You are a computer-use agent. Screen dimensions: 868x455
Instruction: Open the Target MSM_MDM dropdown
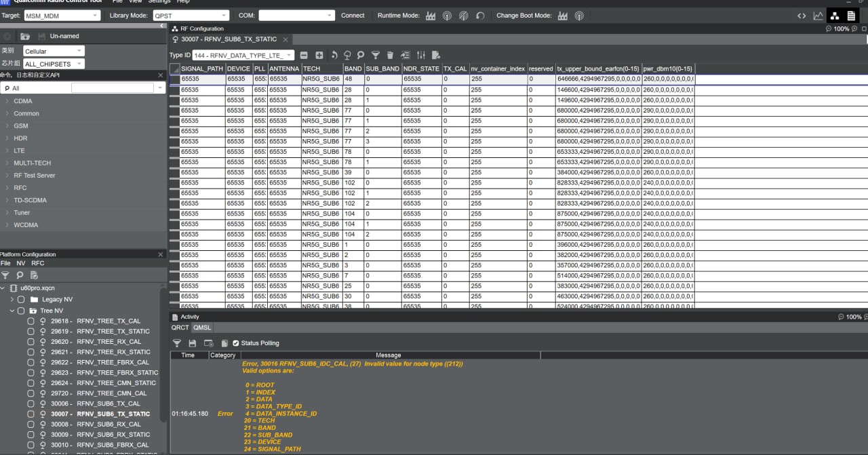pos(62,15)
